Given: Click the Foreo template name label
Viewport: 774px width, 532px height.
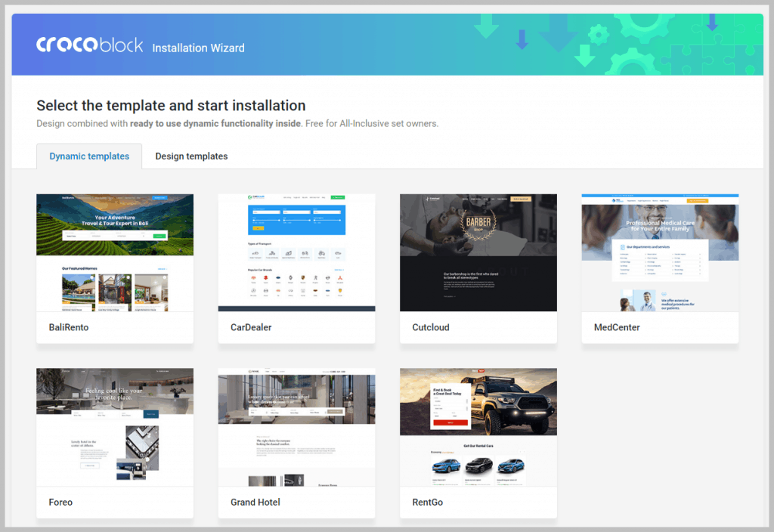Looking at the screenshot, I should click(x=60, y=502).
